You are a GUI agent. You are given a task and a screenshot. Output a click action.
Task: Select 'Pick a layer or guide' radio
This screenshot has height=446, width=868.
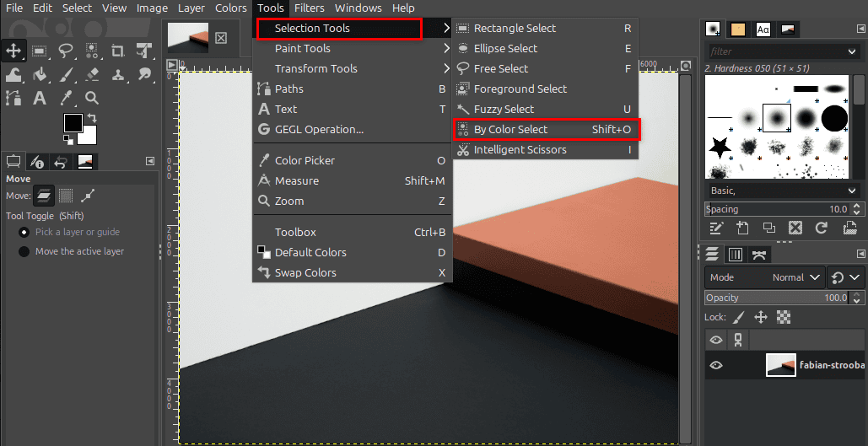pos(24,233)
